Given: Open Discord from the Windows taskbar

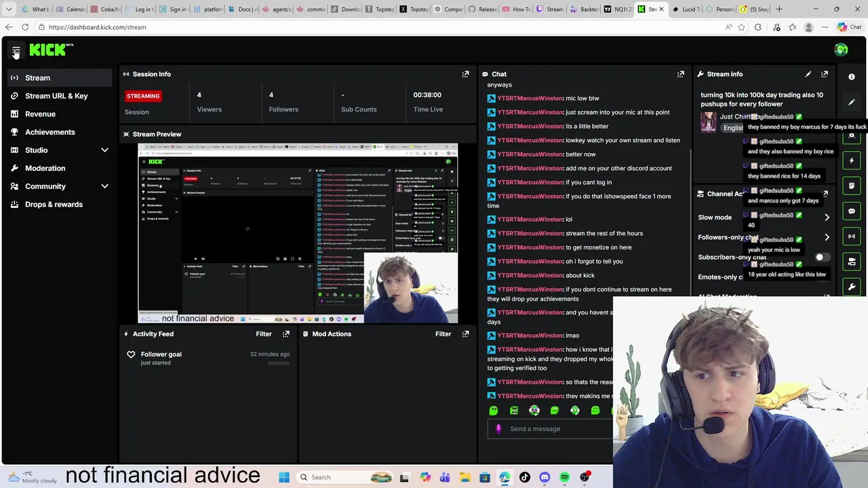Looking at the screenshot, I should [x=545, y=477].
